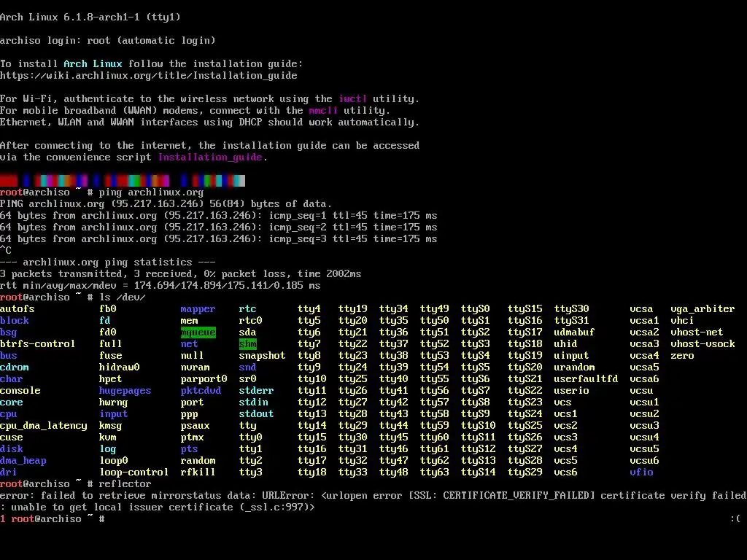The image size is (747, 560).
Task: Click the cyan 'Arch Linux' text
Action: pyautogui.click(x=93, y=64)
